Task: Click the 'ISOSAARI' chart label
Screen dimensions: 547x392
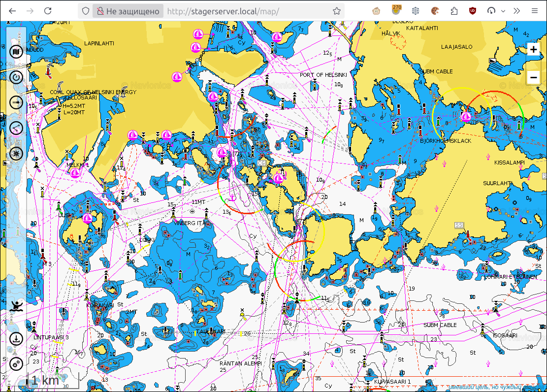Action: pos(505,335)
